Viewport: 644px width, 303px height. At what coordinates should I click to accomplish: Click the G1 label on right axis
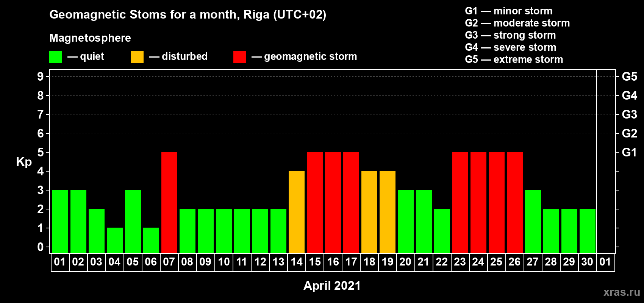tap(630, 152)
